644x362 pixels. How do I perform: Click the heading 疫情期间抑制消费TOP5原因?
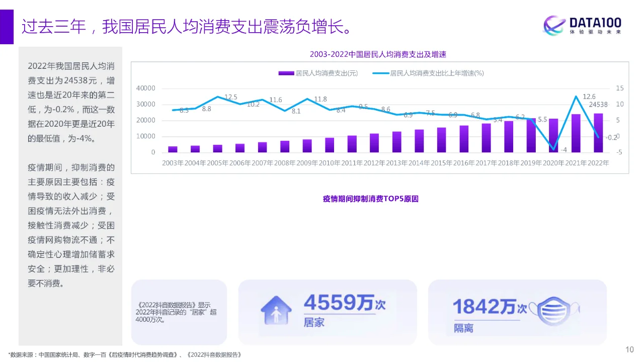[371, 199]
